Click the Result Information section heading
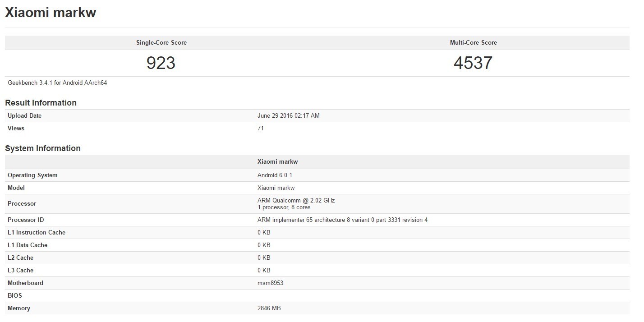 point(41,103)
